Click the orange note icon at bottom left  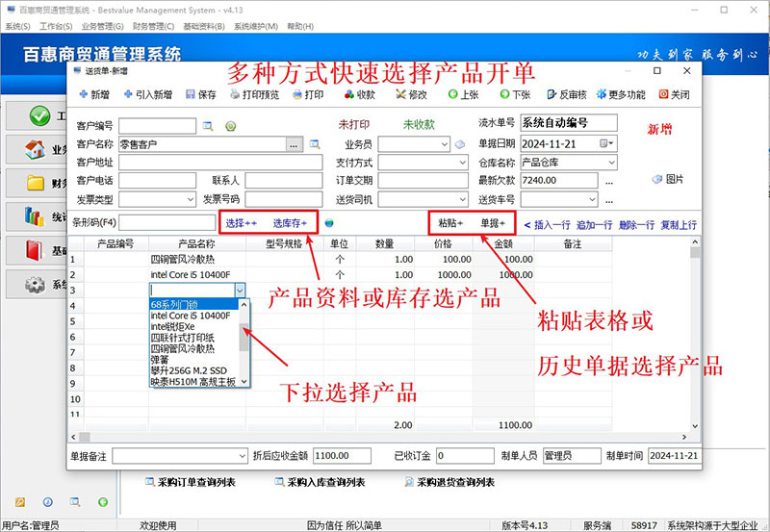tap(20, 501)
